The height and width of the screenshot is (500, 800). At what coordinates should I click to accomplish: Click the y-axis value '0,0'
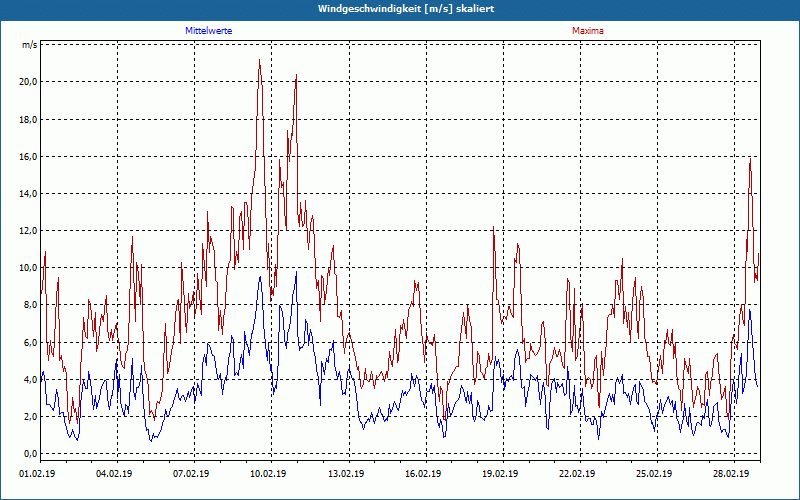[x=30, y=454]
